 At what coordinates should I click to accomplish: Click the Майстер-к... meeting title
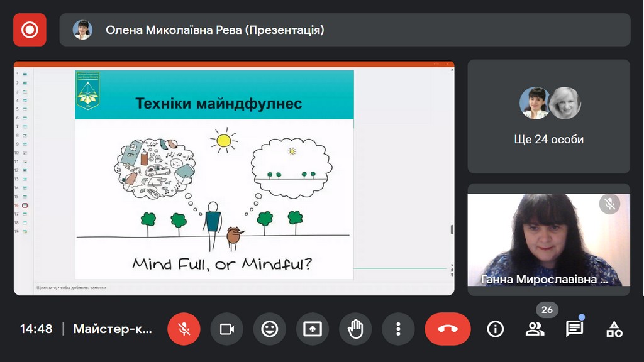pos(113,329)
